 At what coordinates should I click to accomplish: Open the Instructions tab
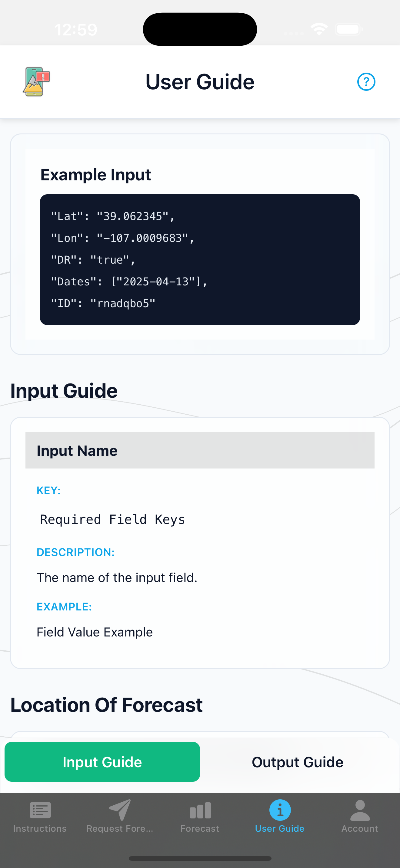pyautogui.click(x=39, y=819)
